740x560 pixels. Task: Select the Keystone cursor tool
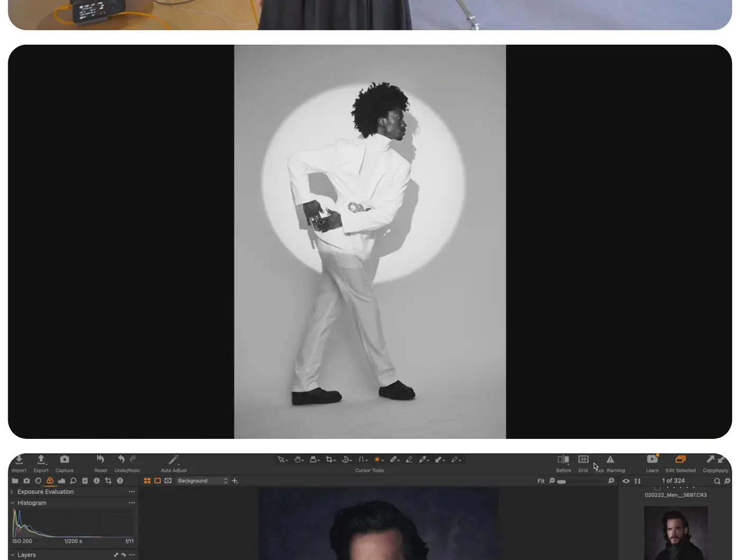[x=362, y=460]
